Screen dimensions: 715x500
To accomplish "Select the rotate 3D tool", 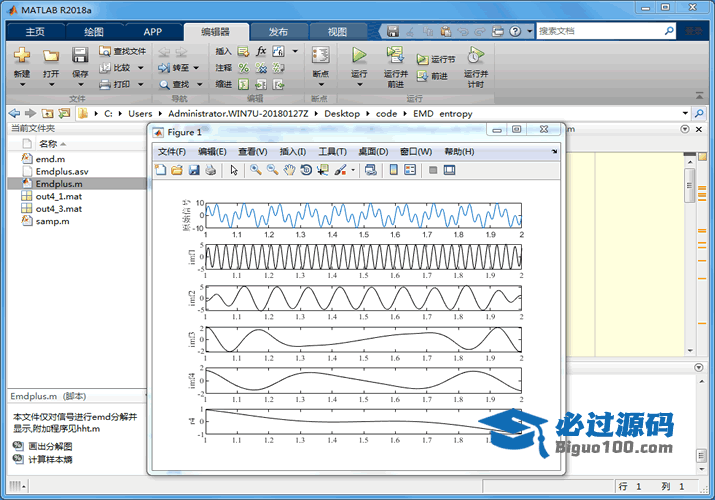I will (306, 170).
